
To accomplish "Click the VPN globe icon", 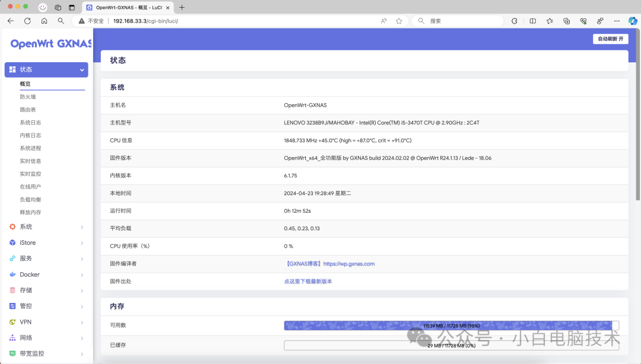I will point(12,322).
